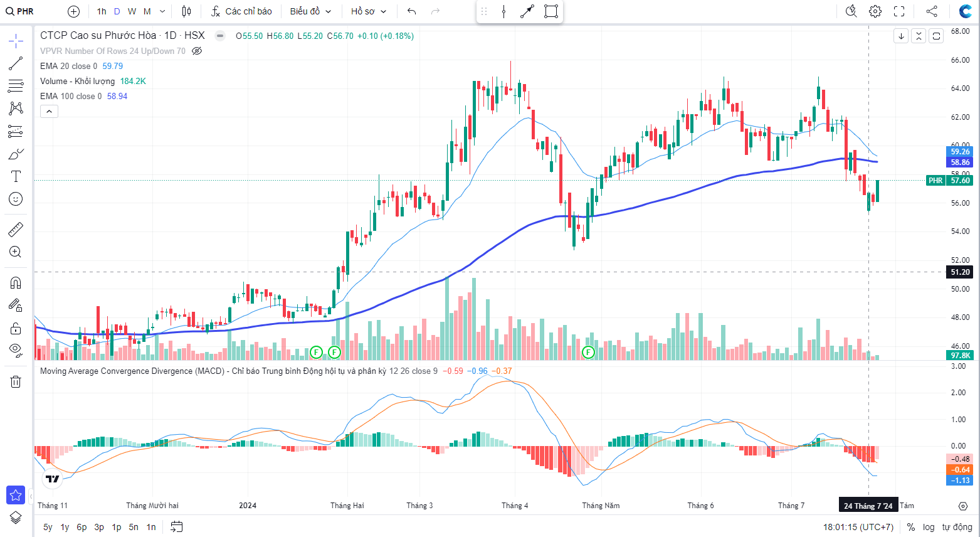Viewport: 980px width, 537px height.
Task: Open the Hồ sơ dropdown
Action: [369, 11]
